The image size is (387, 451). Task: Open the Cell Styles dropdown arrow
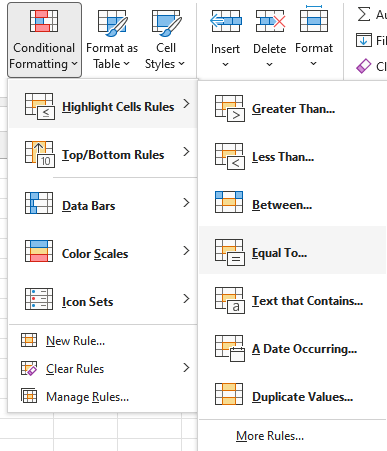tap(181, 63)
